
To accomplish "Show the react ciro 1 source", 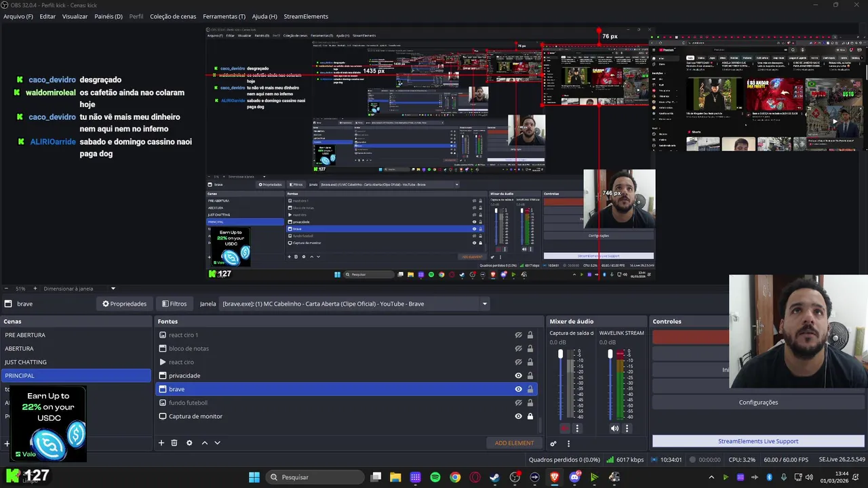I will (x=518, y=335).
